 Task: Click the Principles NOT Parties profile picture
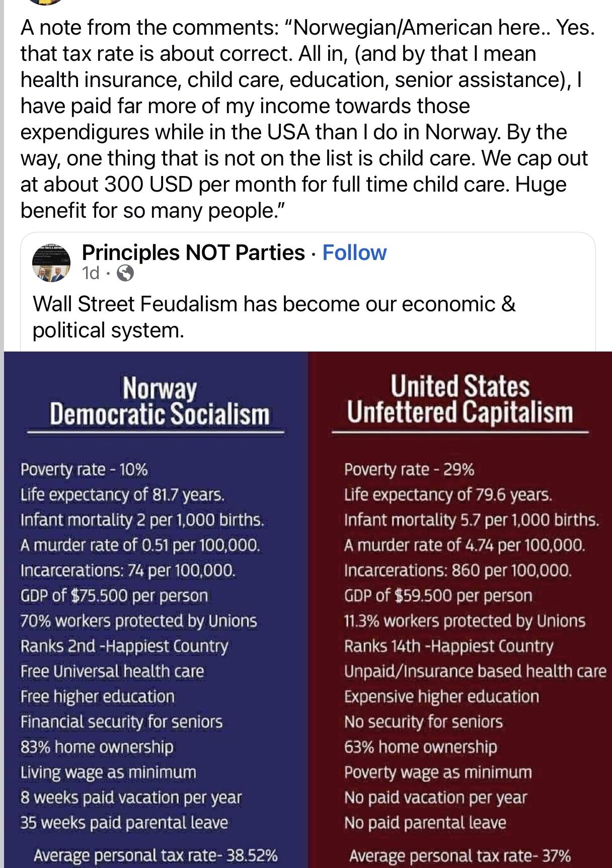(x=51, y=263)
